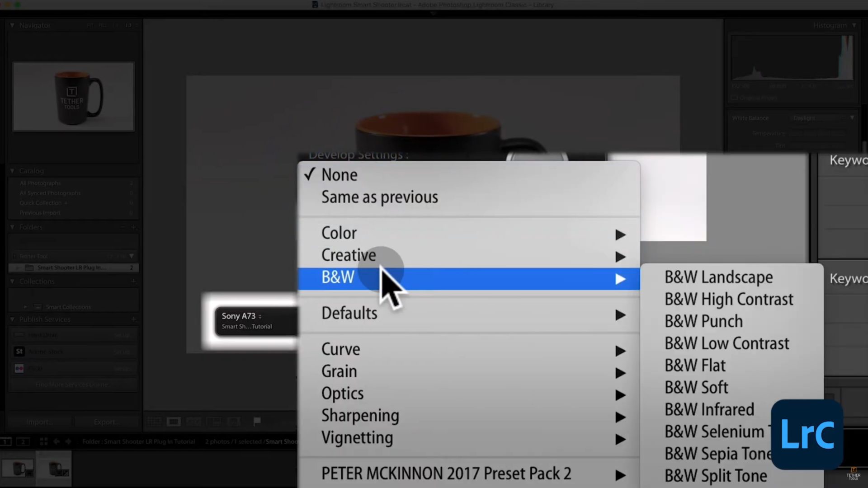Select the first filmstrip mug thumbnail

click(x=18, y=469)
